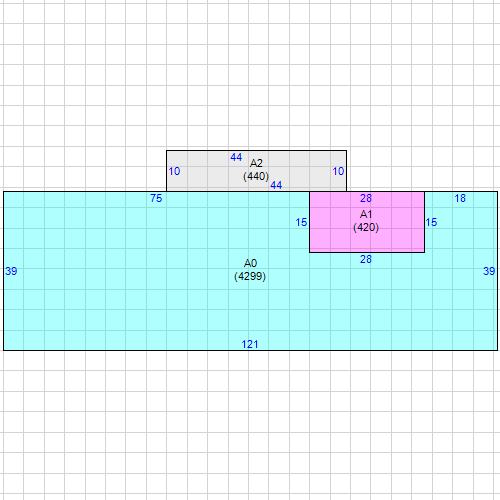Click the 44 dimension on A2's bottom edge

[276, 185]
